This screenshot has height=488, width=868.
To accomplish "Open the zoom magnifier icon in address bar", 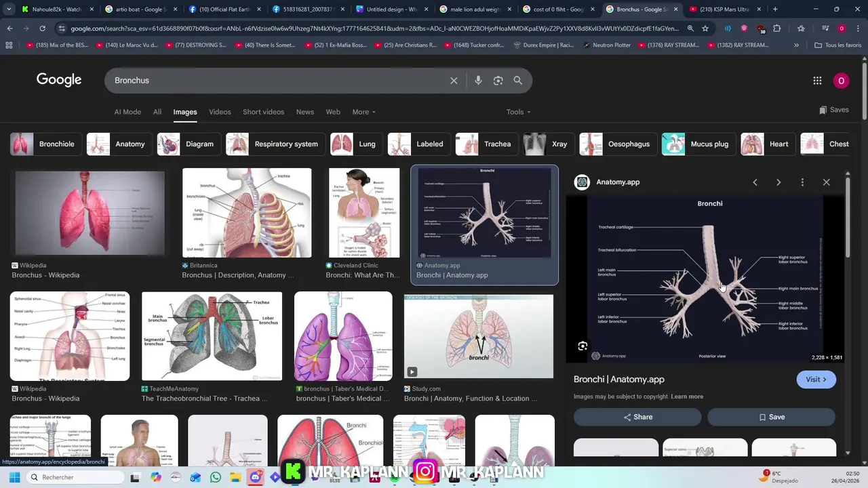I will [x=690, y=28].
